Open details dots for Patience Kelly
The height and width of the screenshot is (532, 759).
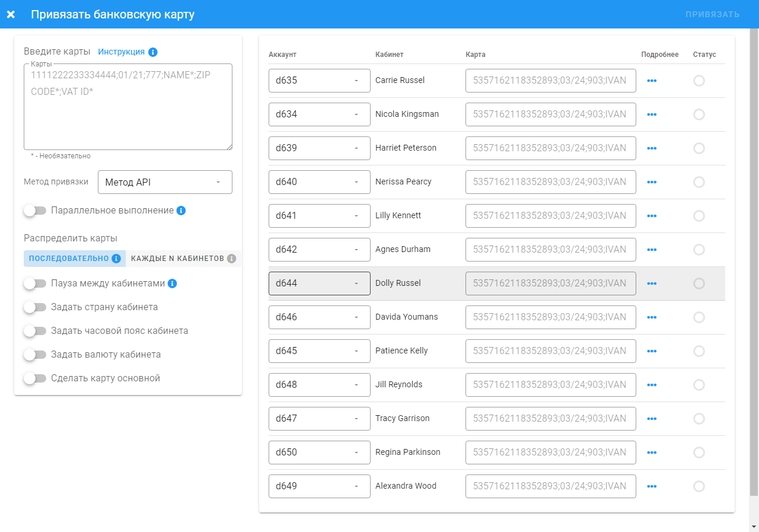[652, 351]
